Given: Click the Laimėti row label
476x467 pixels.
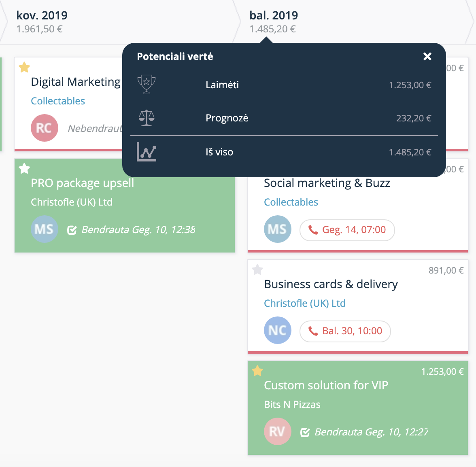Looking at the screenshot, I should coord(222,85).
